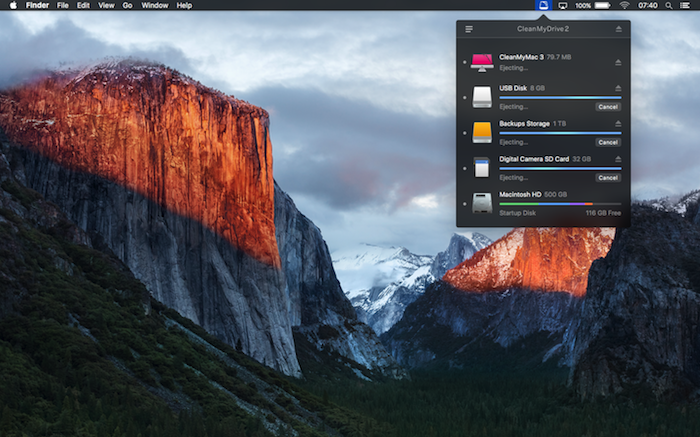Viewport: 700px width, 437px height.
Task: Click Ejecting status under USB Disk
Action: [x=513, y=107]
